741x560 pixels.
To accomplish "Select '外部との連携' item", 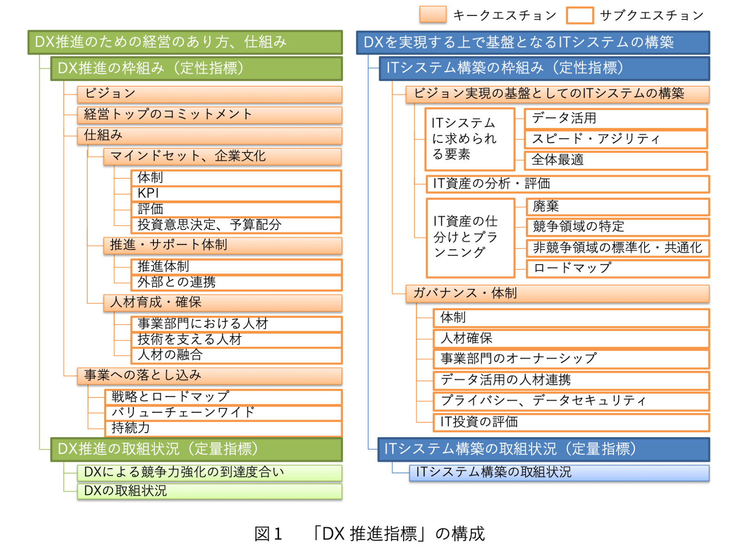I will point(236,283).
